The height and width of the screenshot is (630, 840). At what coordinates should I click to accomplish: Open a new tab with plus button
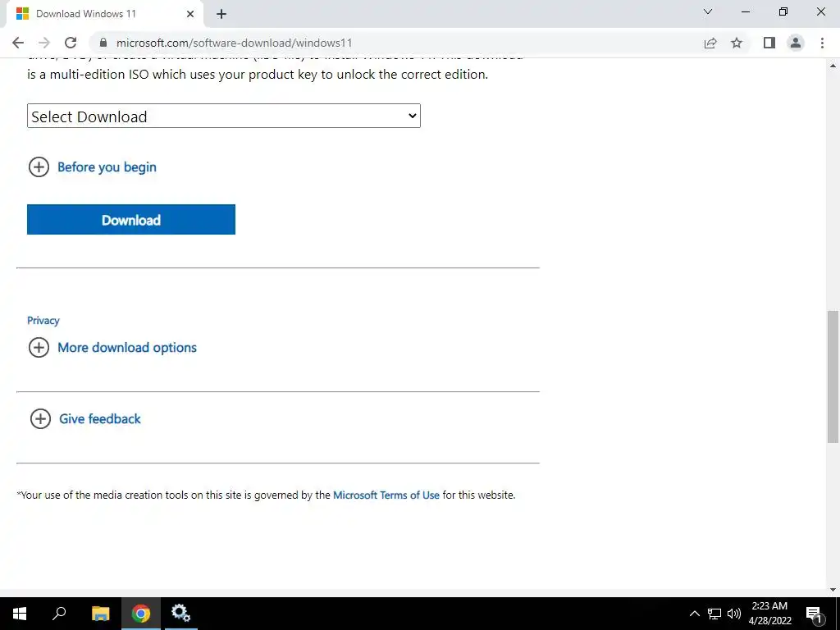click(x=221, y=14)
